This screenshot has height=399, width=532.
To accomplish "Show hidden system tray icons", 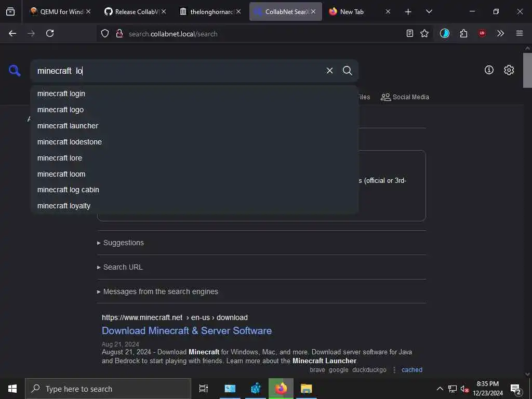I will pos(440,389).
